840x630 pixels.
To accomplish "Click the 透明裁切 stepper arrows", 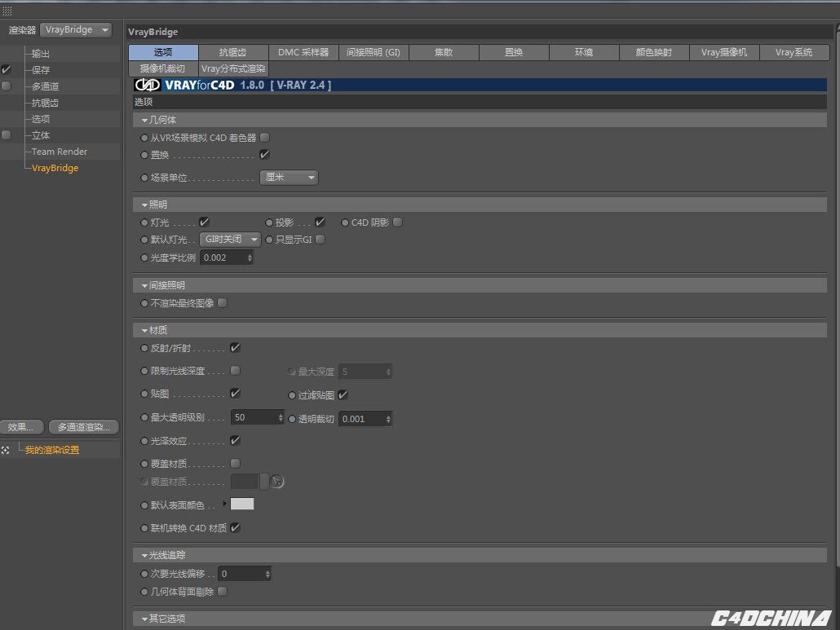I will click(x=388, y=419).
